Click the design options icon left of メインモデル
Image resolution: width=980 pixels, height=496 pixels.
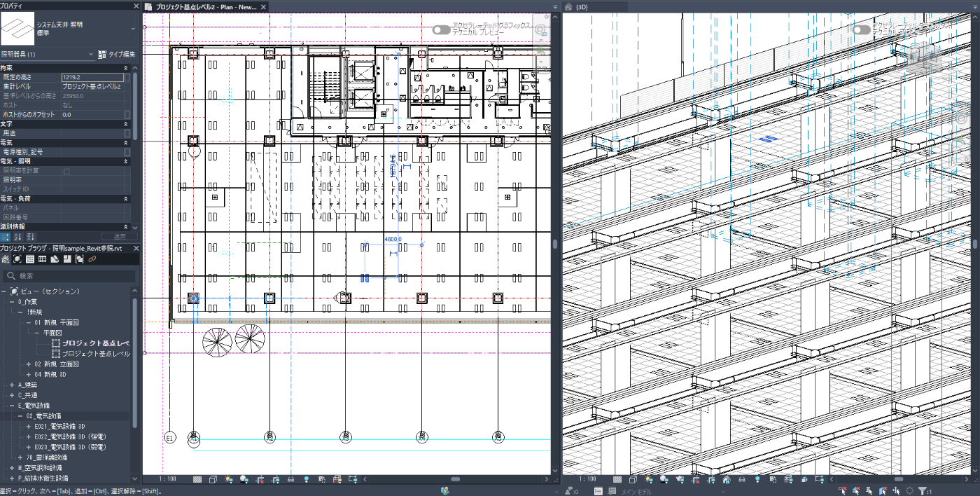coord(598,491)
